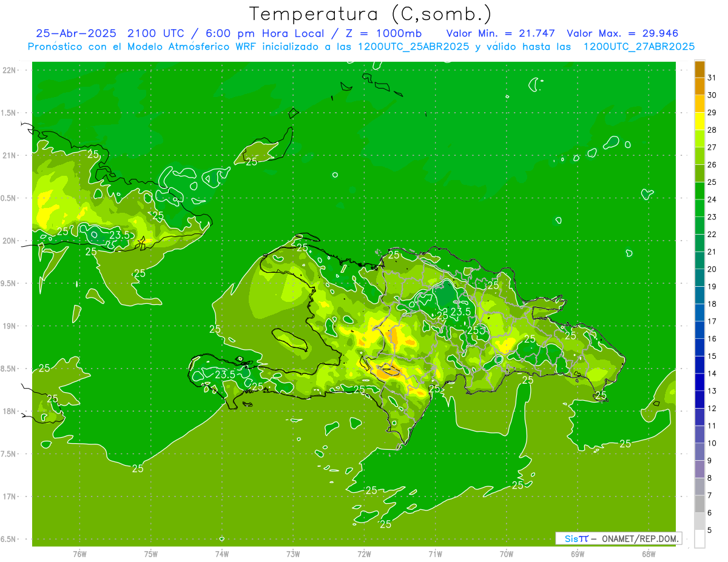The height and width of the screenshot is (562, 728).
Task: Click the 70W longitude label
Action: click(x=506, y=554)
